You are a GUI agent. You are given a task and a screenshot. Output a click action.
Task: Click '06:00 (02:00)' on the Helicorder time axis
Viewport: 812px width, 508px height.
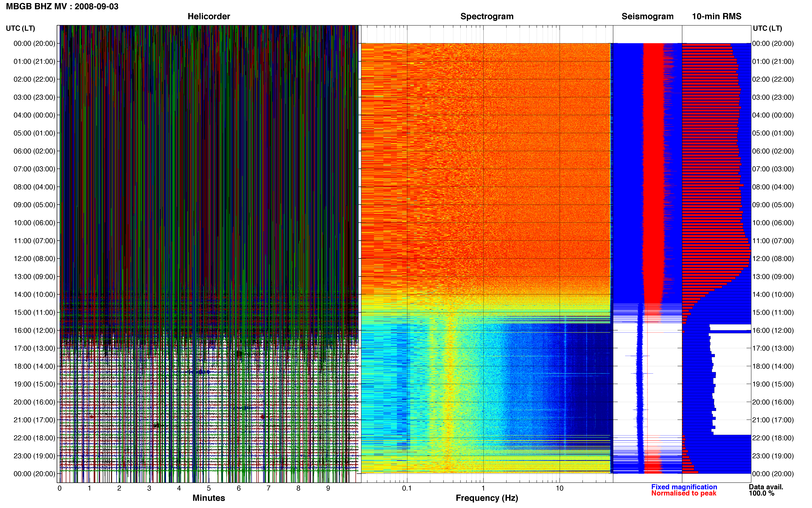click(34, 151)
